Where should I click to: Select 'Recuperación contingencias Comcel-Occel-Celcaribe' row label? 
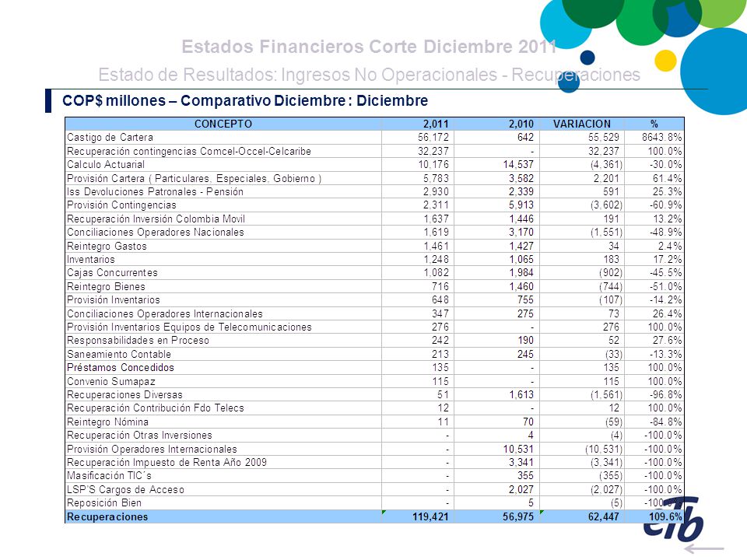pyautogui.click(x=188, y=152)
